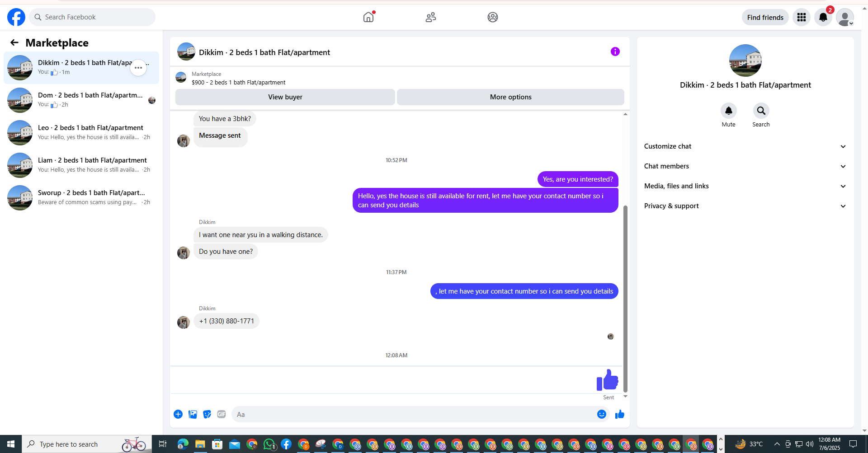Click the View buyer button
This screenshot has height=453, width=868.
click(285, 97)
